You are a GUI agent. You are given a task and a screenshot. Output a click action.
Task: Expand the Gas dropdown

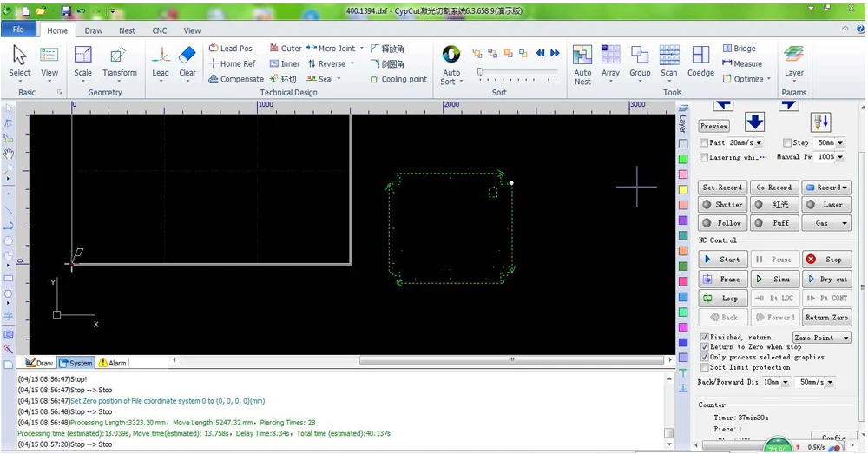826,223
